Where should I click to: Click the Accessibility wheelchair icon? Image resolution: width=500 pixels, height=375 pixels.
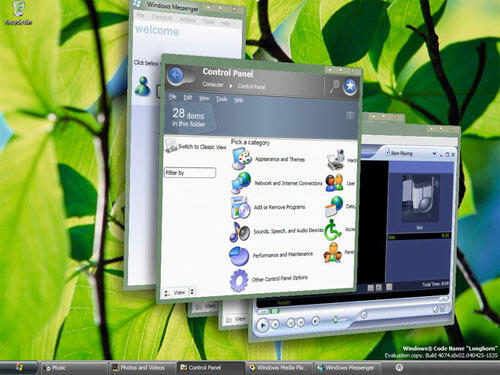(x=333, y=229)
